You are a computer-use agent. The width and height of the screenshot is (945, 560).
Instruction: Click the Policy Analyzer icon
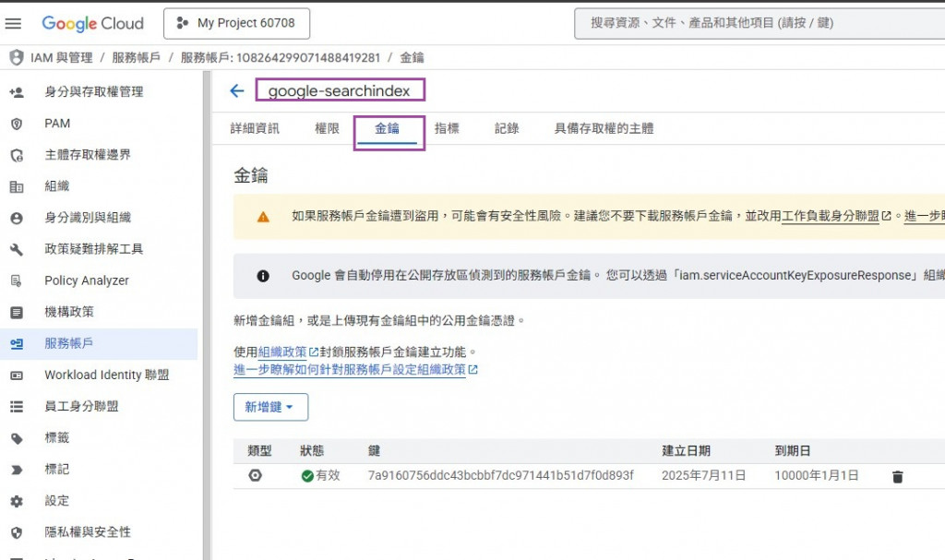(17, 280)
